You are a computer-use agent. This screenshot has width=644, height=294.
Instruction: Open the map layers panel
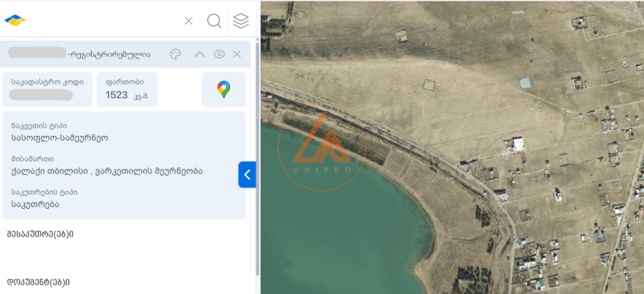(x=241, y=21)
